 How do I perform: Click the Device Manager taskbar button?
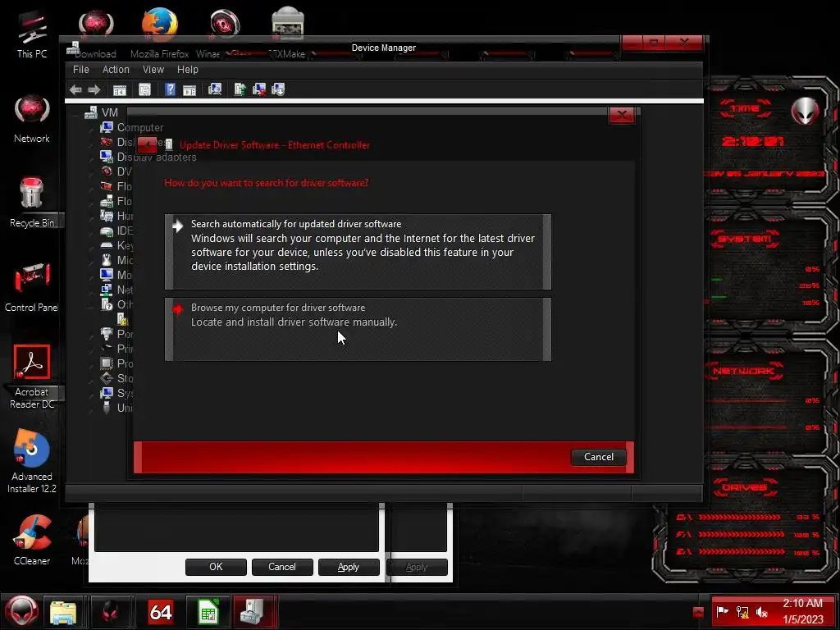click(254, 612)
